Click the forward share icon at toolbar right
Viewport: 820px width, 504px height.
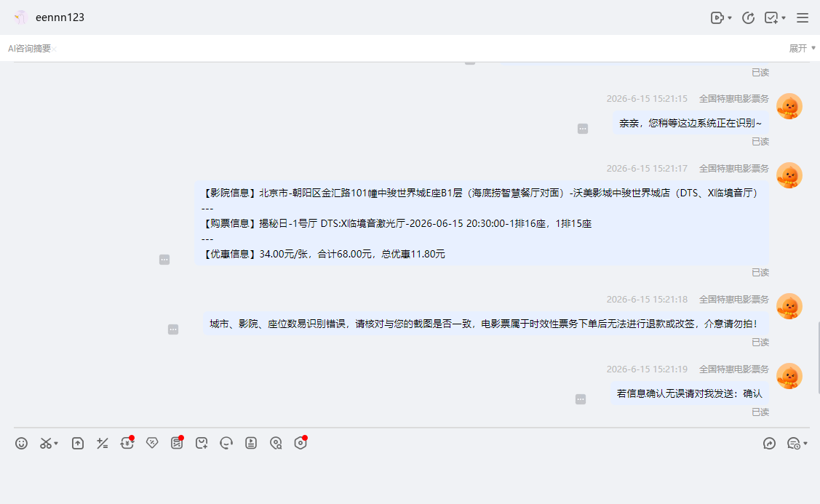(x=769, y=444)
